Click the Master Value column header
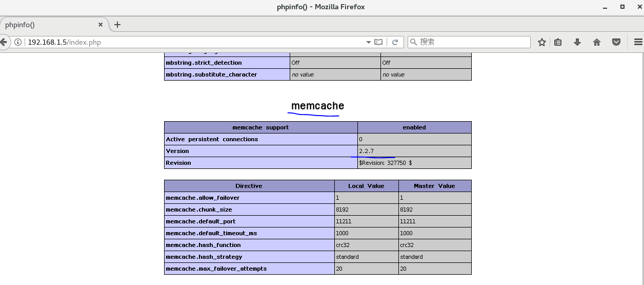The width and height of the screenshot is (644, 285). 434,186
